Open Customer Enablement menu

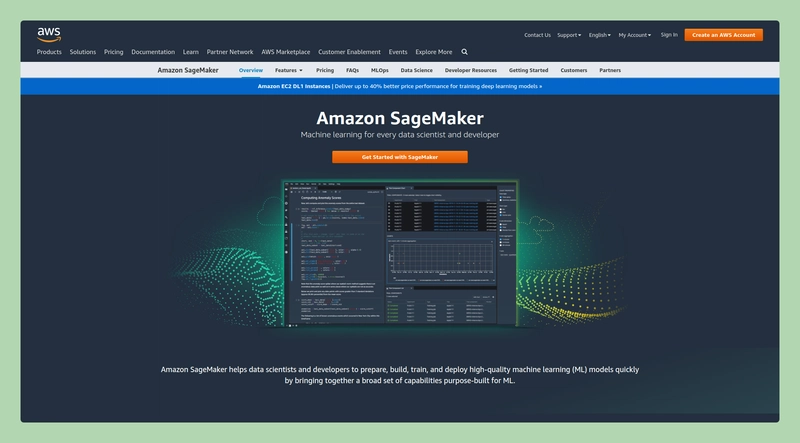[x=349, y=52]
